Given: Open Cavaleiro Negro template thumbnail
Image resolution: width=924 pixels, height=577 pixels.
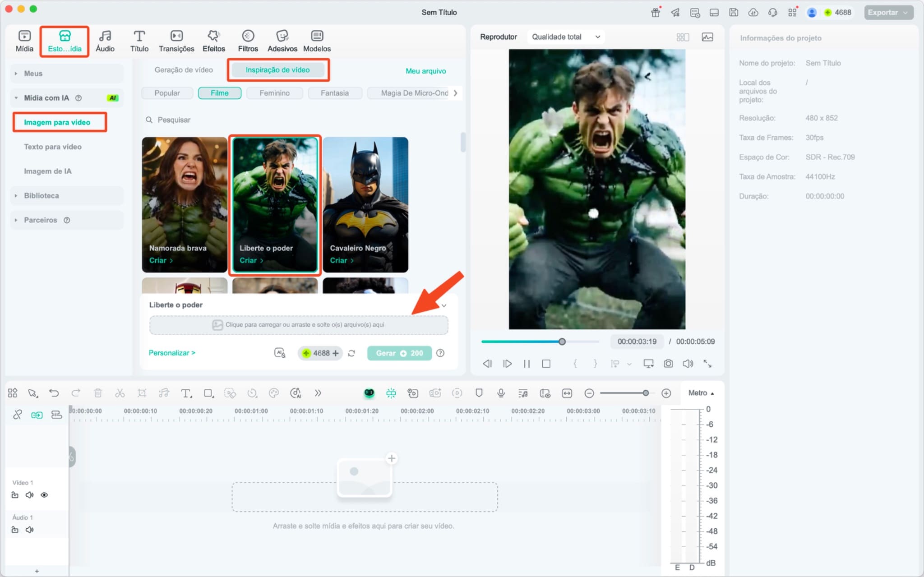Looking at the screenshot, I should tap(365, 205).
